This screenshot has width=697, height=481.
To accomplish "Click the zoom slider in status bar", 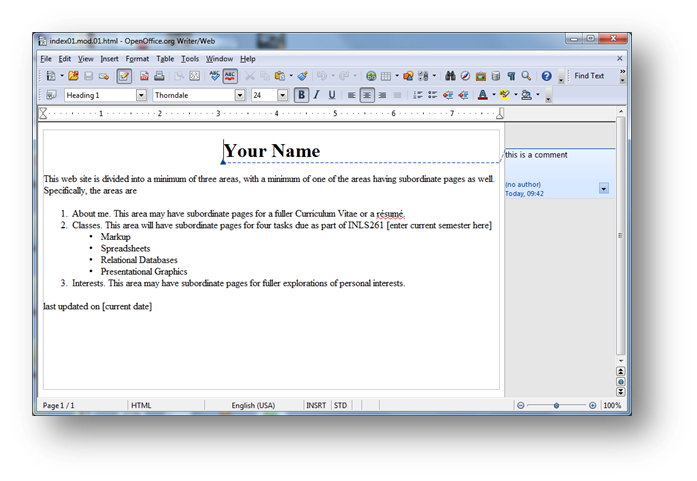I will (556, 406).
